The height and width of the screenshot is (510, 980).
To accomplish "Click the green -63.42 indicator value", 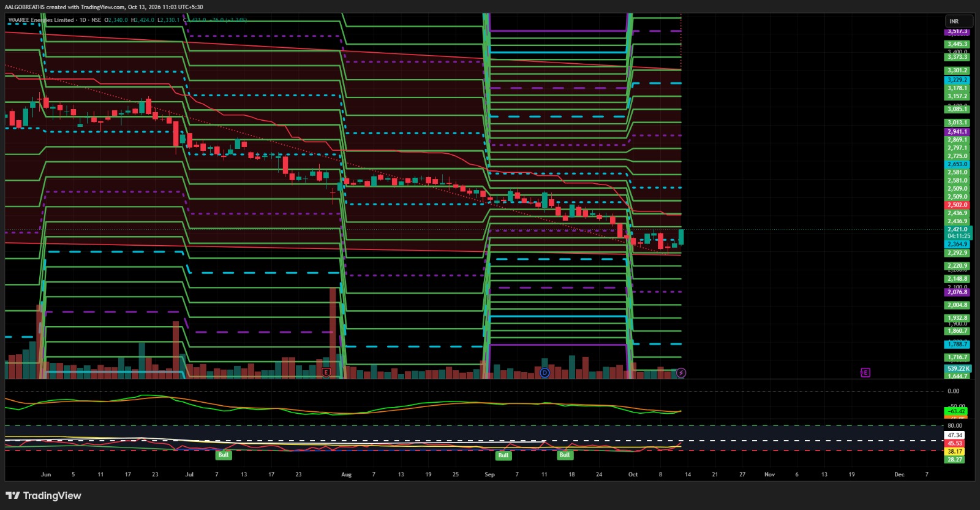I will pyautogui.click(x=956, y=411).
